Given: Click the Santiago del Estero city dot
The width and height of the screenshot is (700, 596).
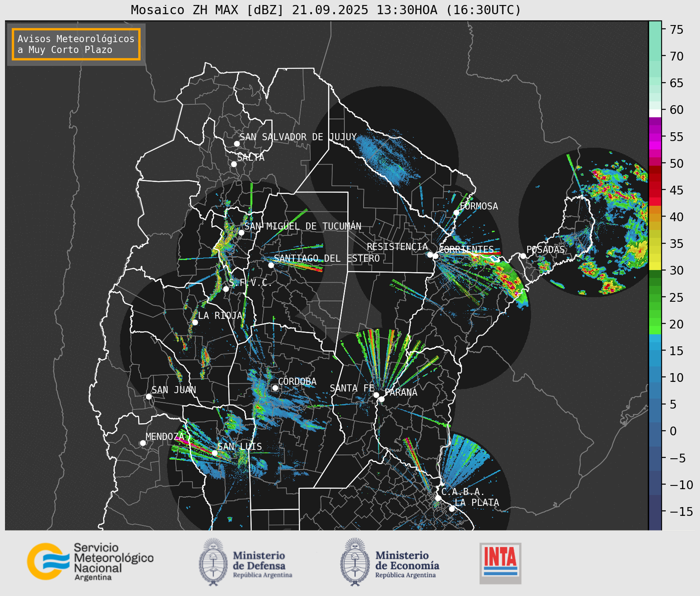Looking at the screenshot, I should [271, 265].
